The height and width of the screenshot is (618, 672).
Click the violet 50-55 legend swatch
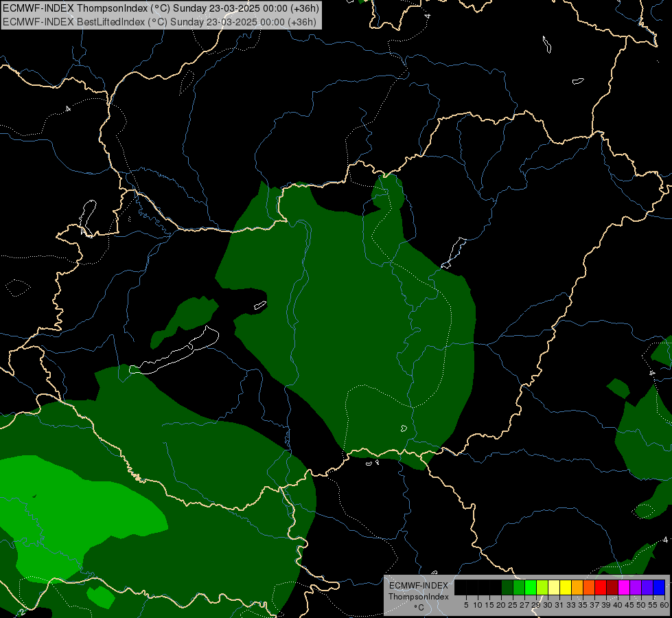click(647, 587)
